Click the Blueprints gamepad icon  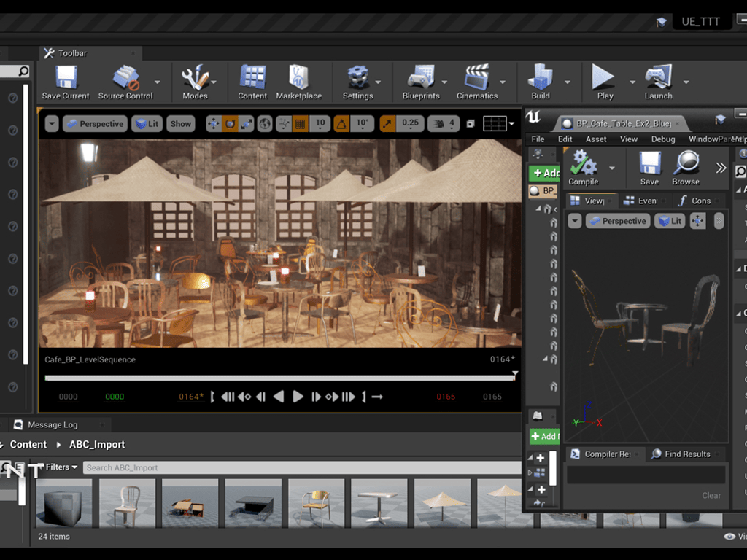[421, 77]
